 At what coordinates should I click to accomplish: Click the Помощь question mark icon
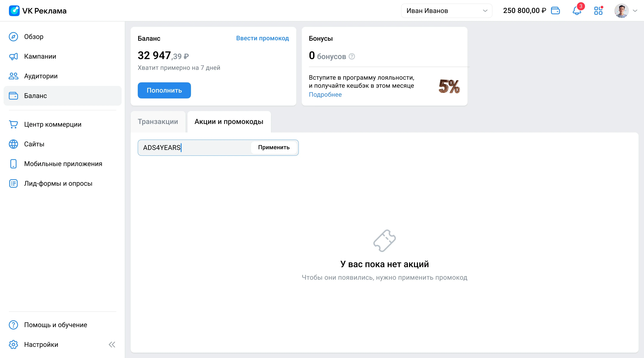tap(14, 325)
